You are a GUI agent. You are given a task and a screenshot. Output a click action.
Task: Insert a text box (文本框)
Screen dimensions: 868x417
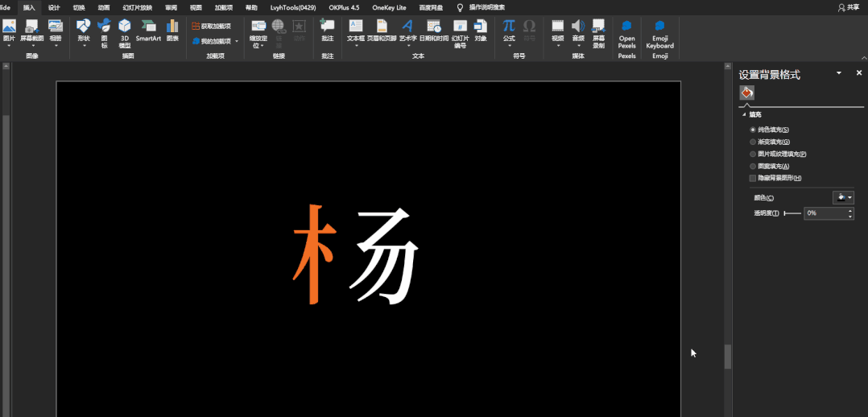coord(356,31)
